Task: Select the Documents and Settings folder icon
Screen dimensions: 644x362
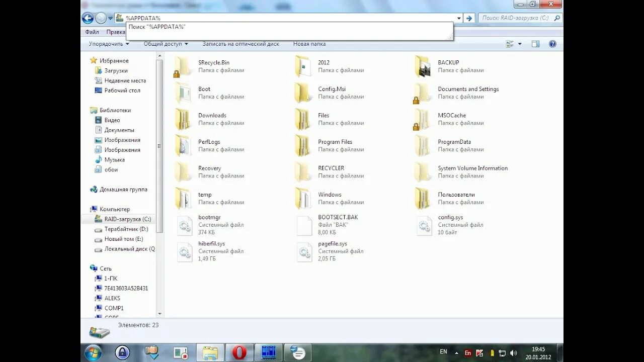Action: [x=422, y=93]
